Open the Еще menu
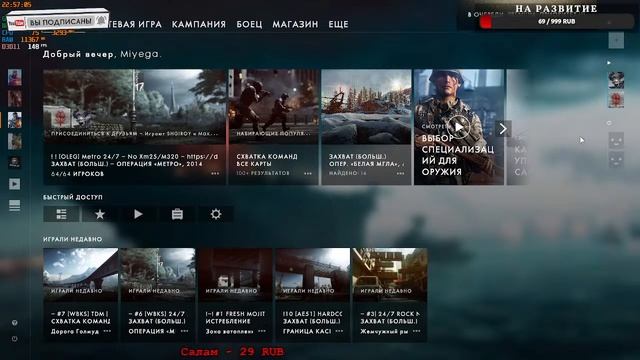 [x=338, y=24]
